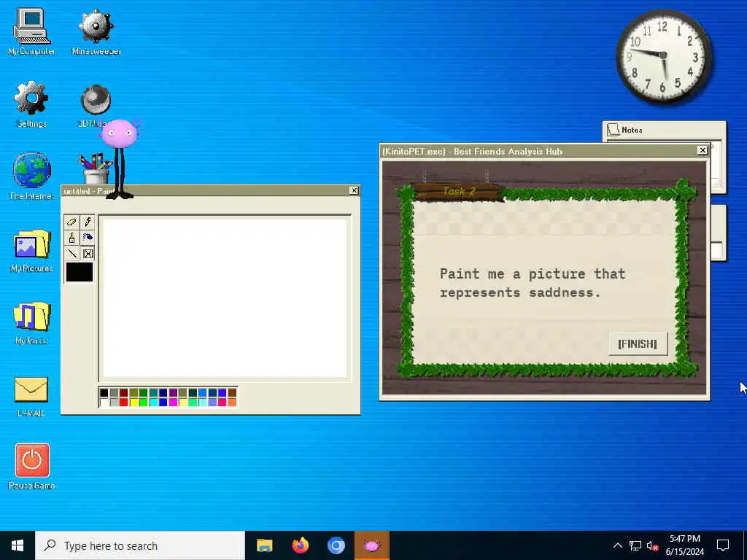Screen dimensions: 747x560
Task: Close the Best Friends Analysis Hub window
Action: click(703, 150)
